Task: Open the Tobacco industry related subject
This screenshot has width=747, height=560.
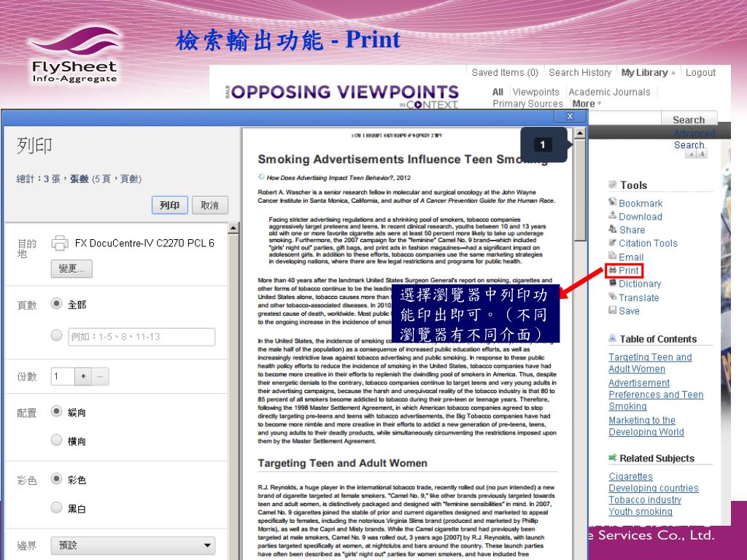Action: (x=645, y=499)
